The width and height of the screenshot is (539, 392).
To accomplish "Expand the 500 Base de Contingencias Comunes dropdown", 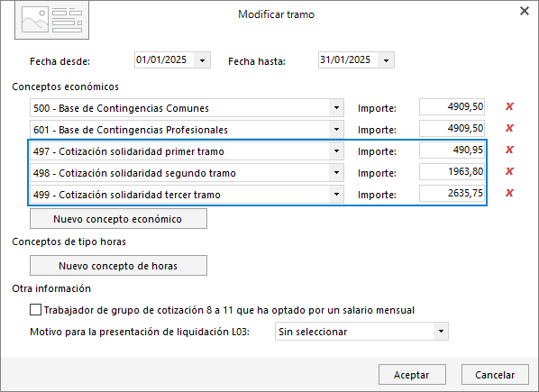I will [336, 108].
